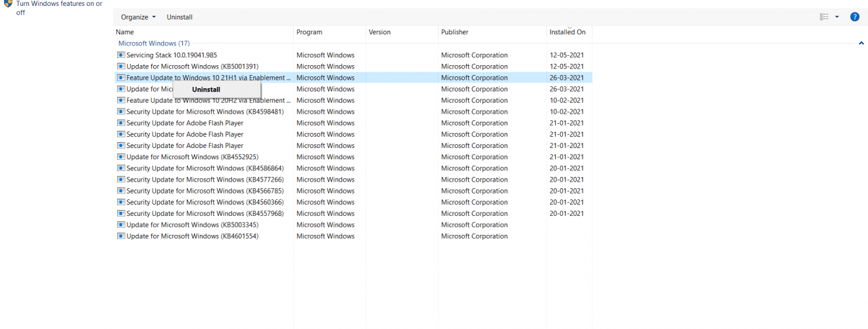868x329 pixels.
Task: Click Microsoft Corporation in the KB4601554 row
Action: pos(474,236)
